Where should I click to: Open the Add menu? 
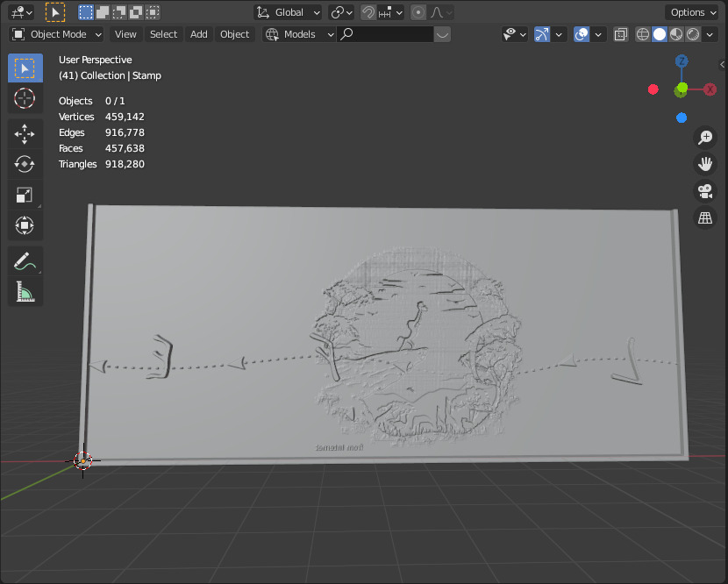coord(199,34)
